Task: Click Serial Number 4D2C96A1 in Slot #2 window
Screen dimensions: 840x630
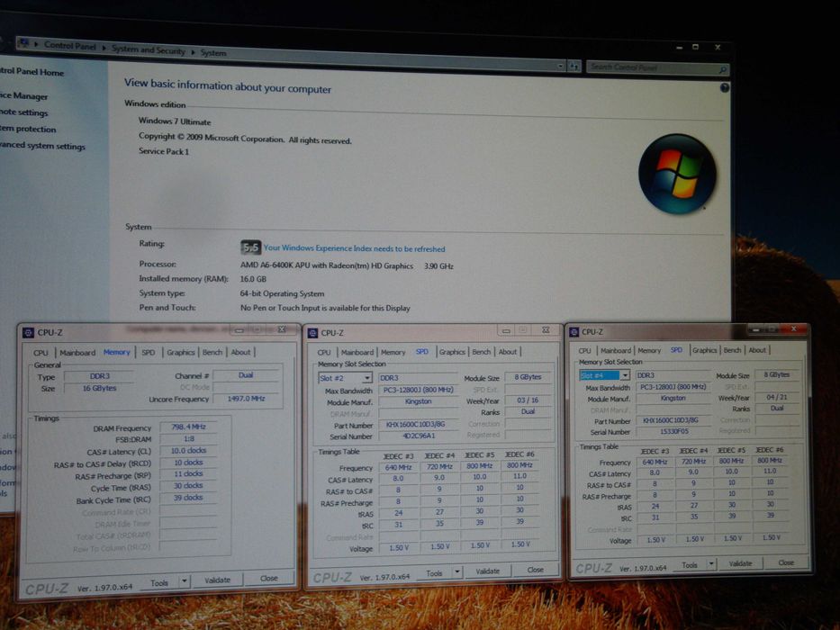Action: (419, 436)
